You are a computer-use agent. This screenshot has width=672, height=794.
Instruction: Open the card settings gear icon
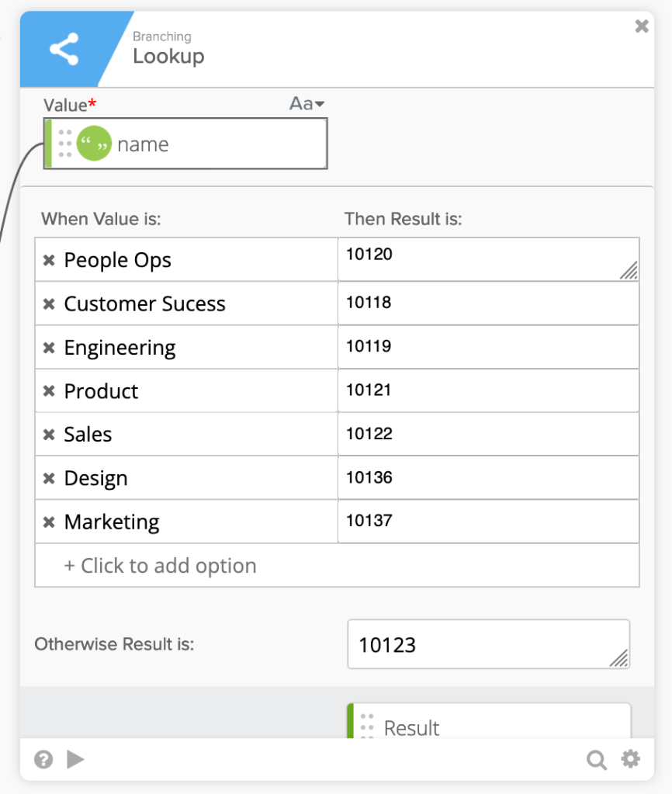click(631, 759)
